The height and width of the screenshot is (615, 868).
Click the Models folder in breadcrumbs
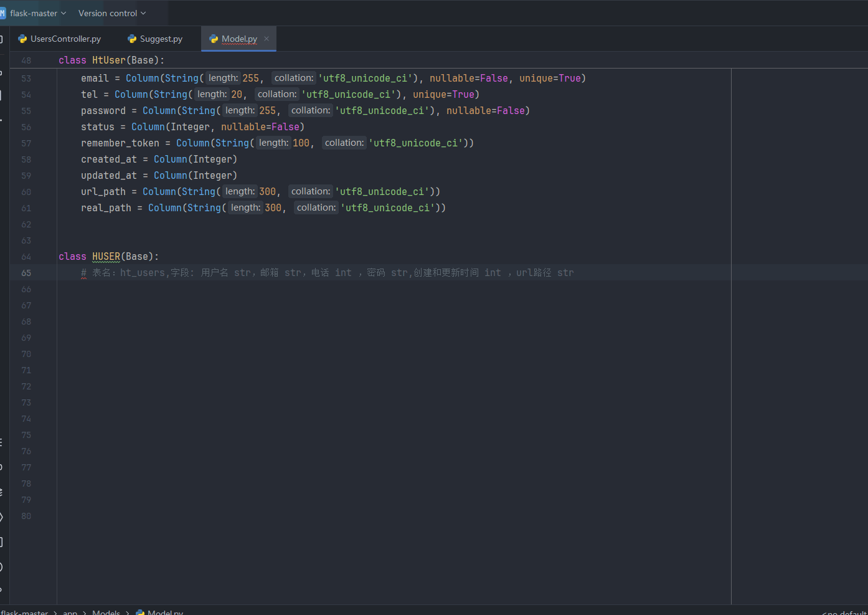106,613
